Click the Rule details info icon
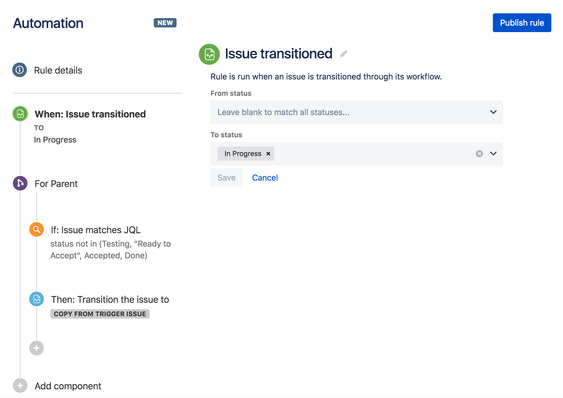Viewport: 563px width, 398px height. coord(20,70)
